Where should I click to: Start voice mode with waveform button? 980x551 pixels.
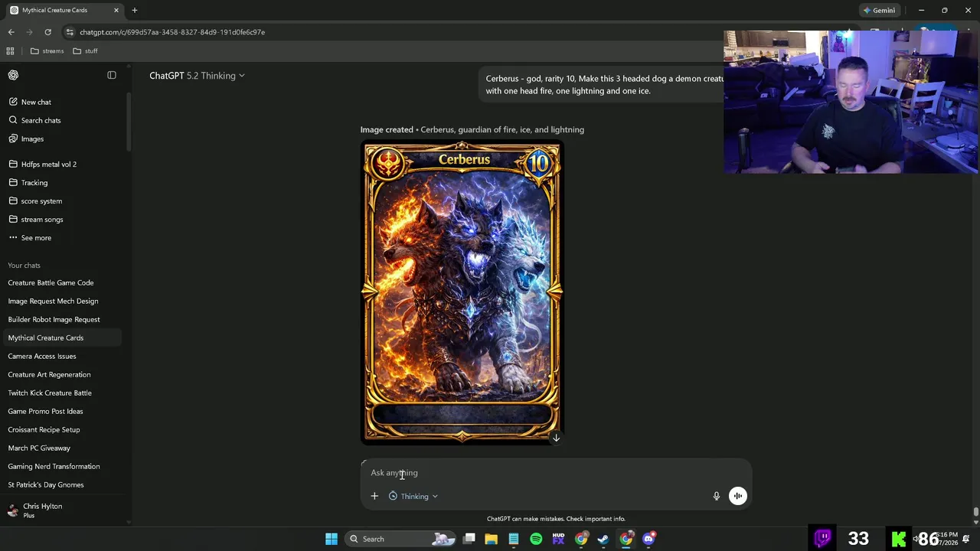pos(738,496)
